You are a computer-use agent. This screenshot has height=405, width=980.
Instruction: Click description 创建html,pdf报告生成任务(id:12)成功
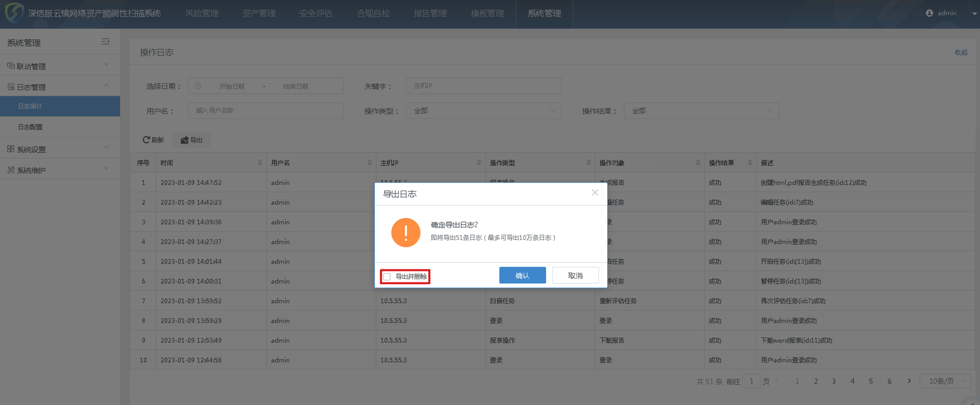813,183
